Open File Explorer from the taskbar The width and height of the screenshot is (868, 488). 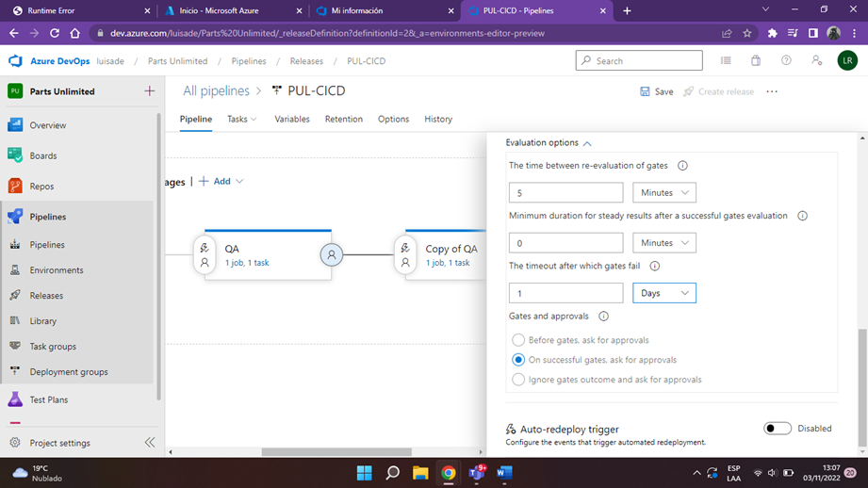420,473
